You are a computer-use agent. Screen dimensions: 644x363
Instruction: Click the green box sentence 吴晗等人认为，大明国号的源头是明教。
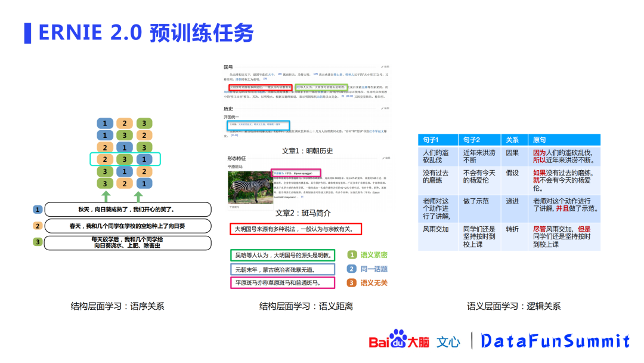tap(283, 256)
